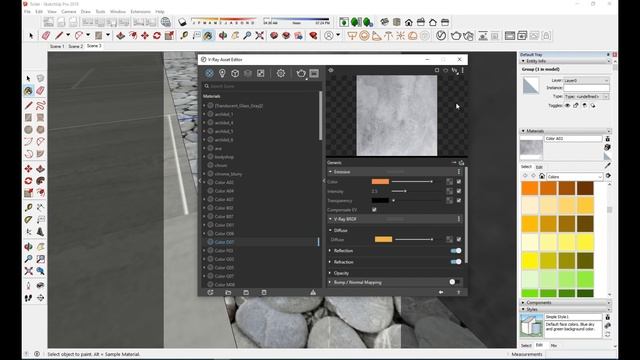
Task: Switch to the Scene 1 tab
Action: tap(57, 46)
